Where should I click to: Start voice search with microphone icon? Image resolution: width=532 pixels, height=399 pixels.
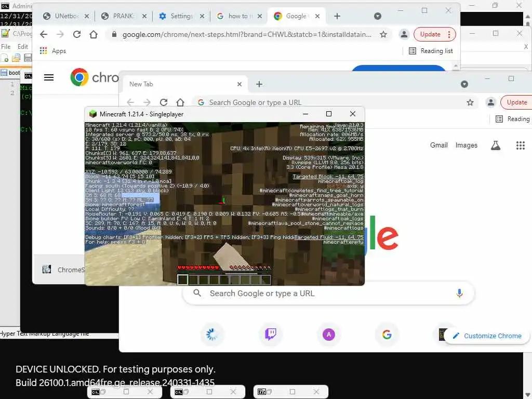click(x=459, y=293)
